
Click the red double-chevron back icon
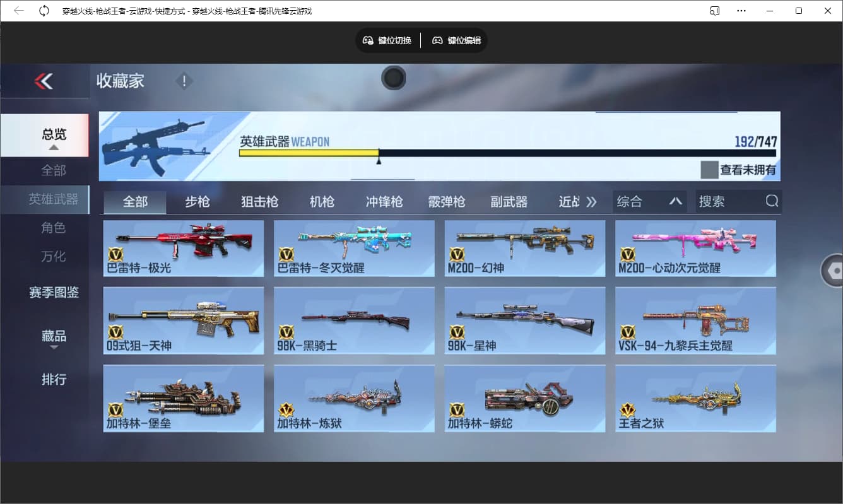(44, 81)
